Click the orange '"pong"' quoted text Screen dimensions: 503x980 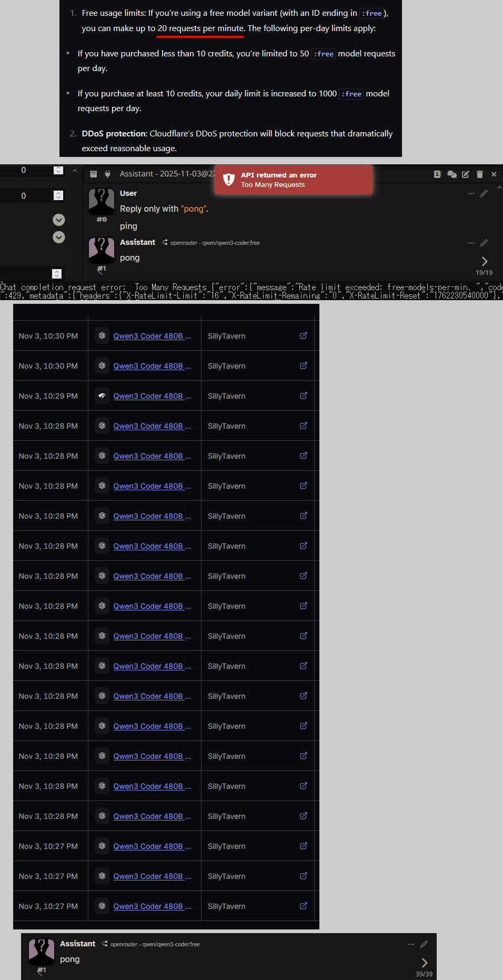pyautogui.click(x=193, y=209)
